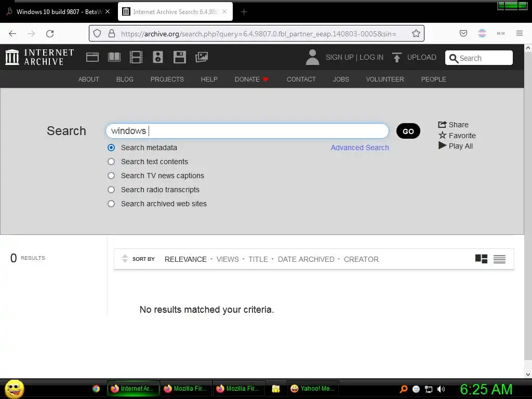Viewport: 532px width, 399px height.
Task: Open the BLOG menu item
Action: [125, 79]
